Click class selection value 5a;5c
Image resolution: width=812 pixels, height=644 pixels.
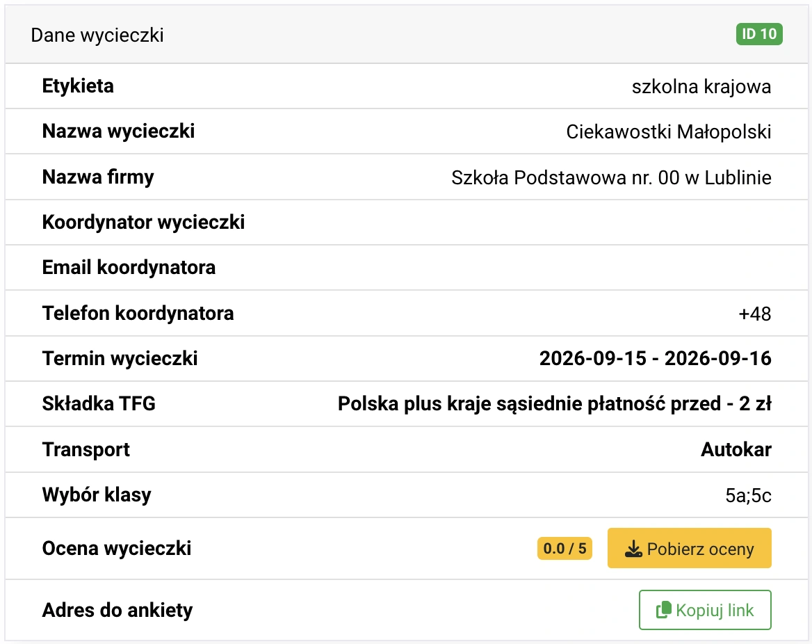coord(748,495)
